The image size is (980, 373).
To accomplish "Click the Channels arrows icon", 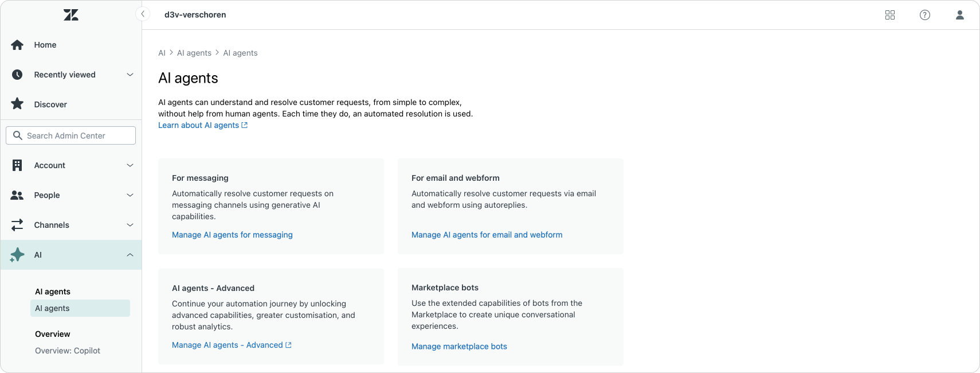I will tap(17, 225).
